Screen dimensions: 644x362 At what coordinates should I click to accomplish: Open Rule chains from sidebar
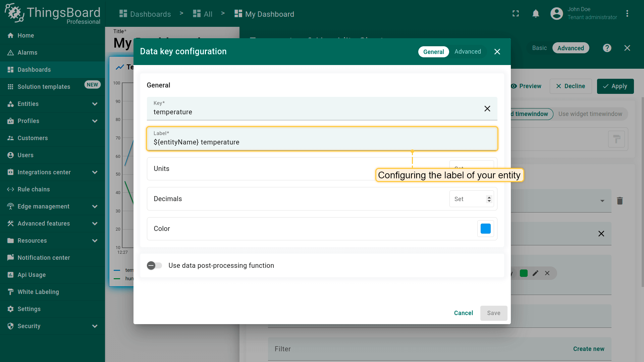point(34,189)
